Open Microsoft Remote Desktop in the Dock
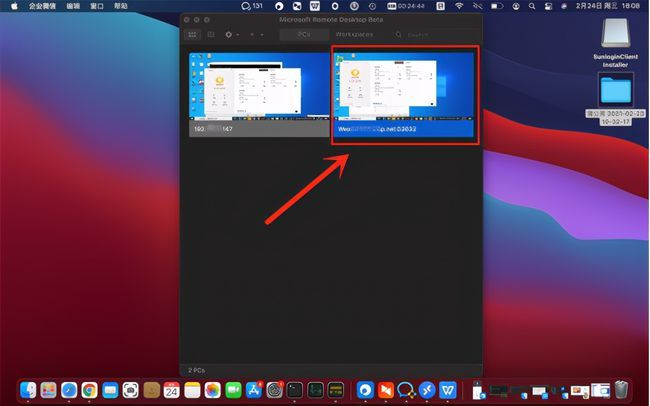The height and width of the screenshot is (406, 650). 427,390
